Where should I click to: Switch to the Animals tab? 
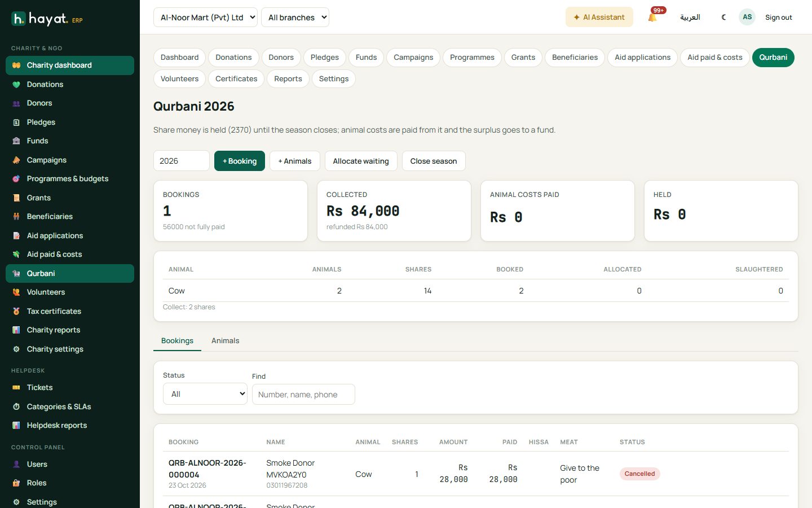225,340
